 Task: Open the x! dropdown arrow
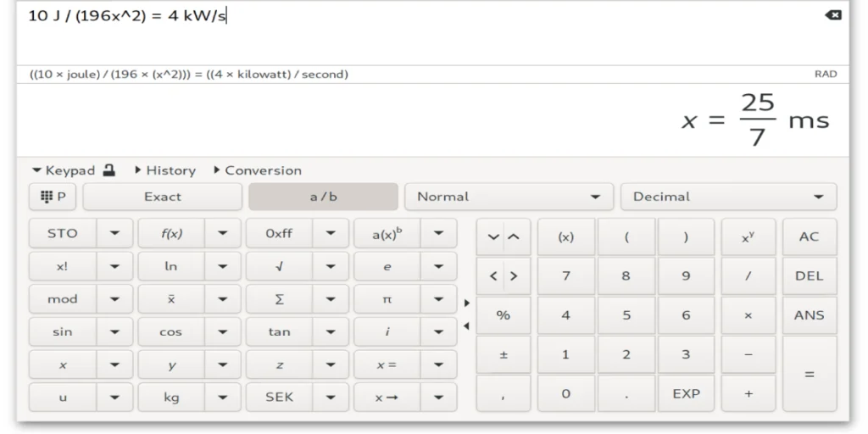[114, 266]
